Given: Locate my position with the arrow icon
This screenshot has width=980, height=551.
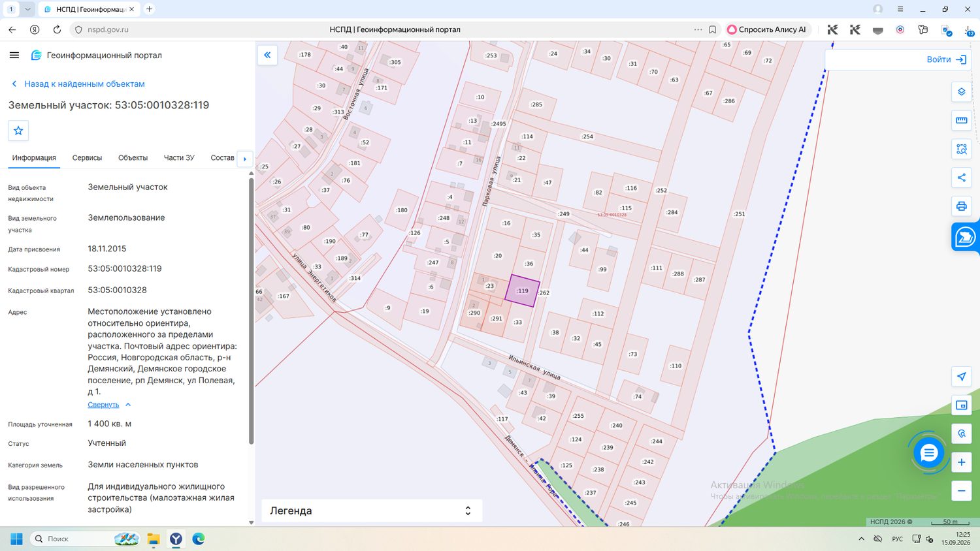Looking at the screenshot, I should [961, 377].
